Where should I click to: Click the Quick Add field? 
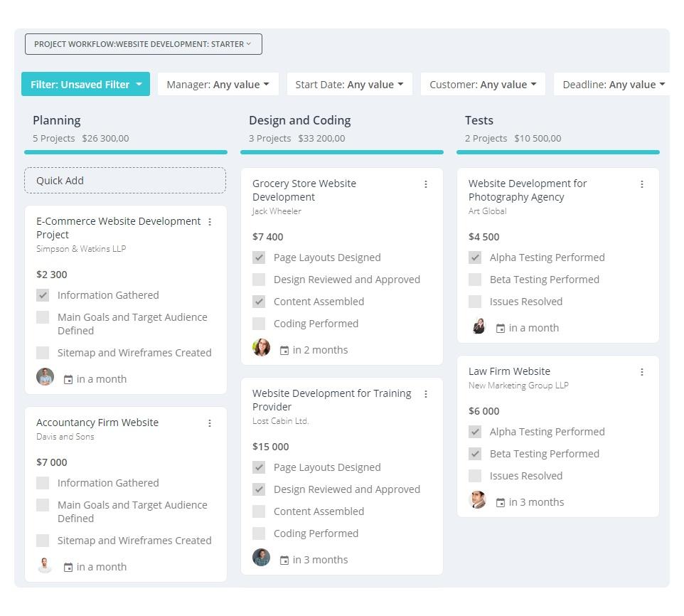(125, 181)
